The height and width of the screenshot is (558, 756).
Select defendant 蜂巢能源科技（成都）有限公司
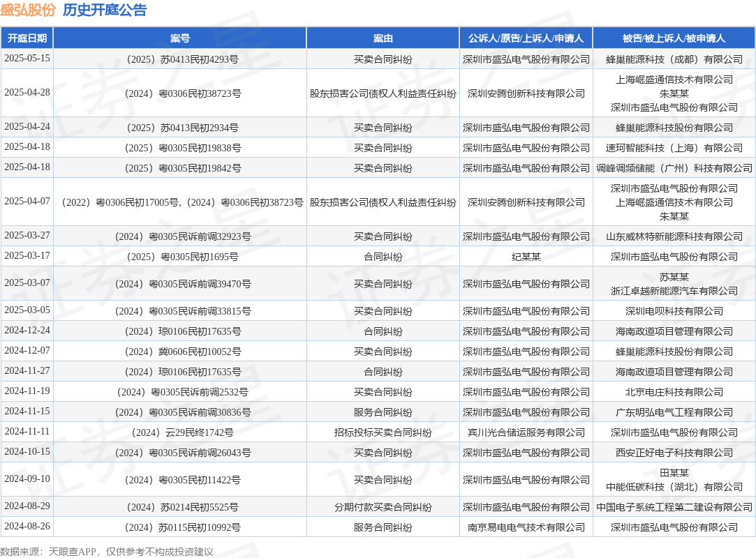(674, 59)
